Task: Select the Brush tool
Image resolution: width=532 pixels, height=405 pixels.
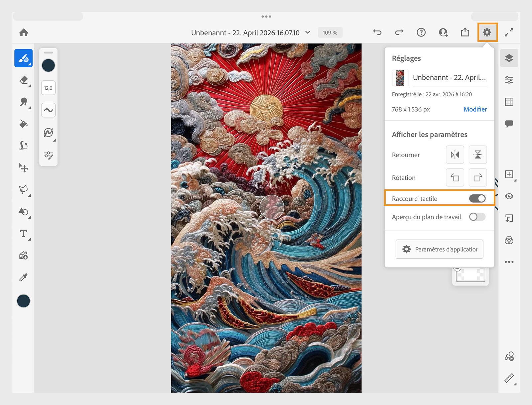Action: tap(24, 58)
